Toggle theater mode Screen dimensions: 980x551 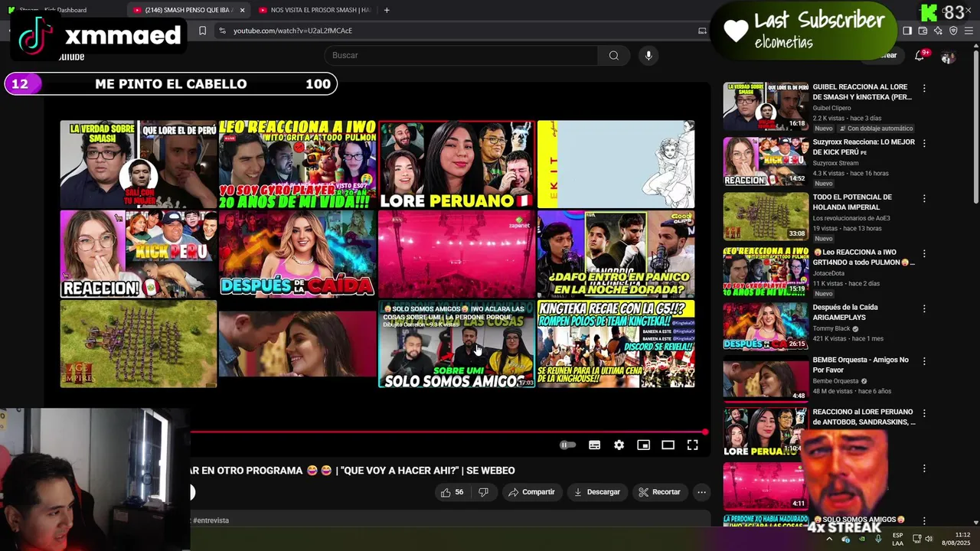[x=668, y=445]
